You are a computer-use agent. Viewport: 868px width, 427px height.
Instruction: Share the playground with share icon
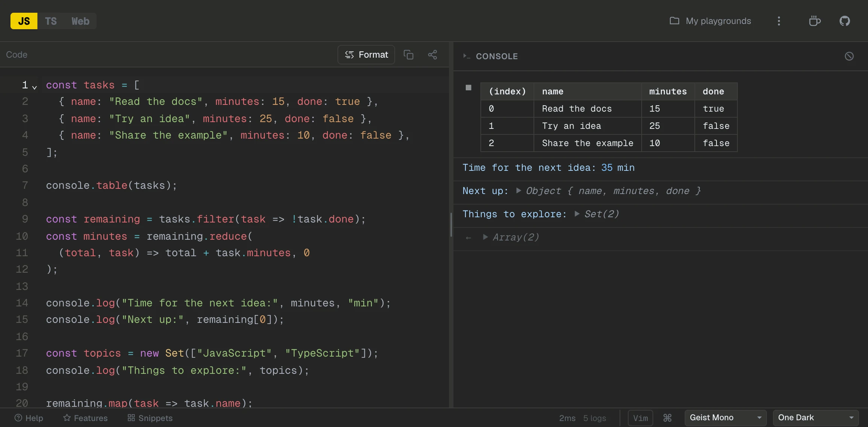tap(433, 55)
